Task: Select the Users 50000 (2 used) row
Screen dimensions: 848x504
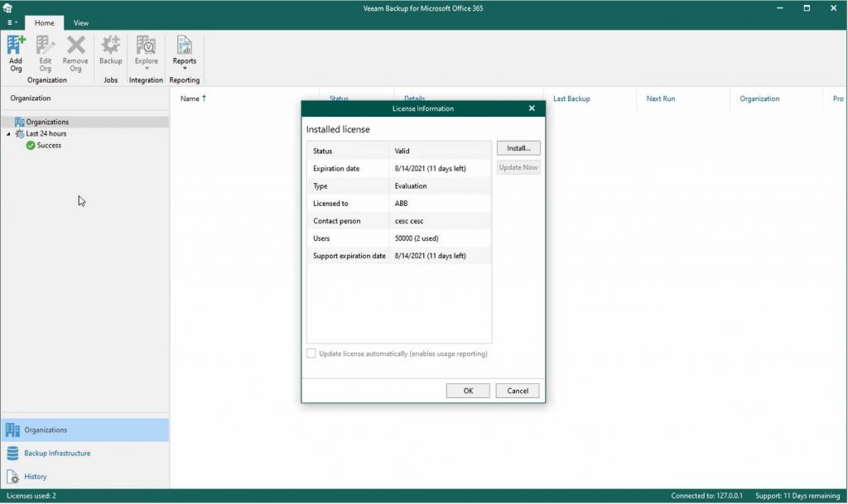Action: 399,238
